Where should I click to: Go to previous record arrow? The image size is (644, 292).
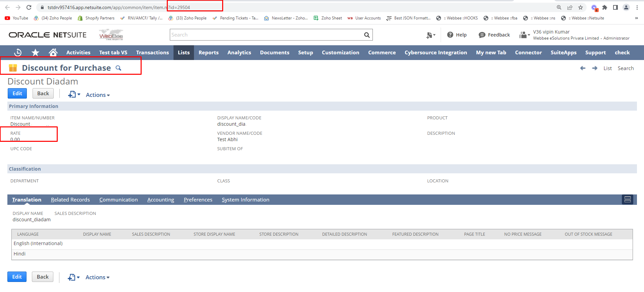[583, 68]
